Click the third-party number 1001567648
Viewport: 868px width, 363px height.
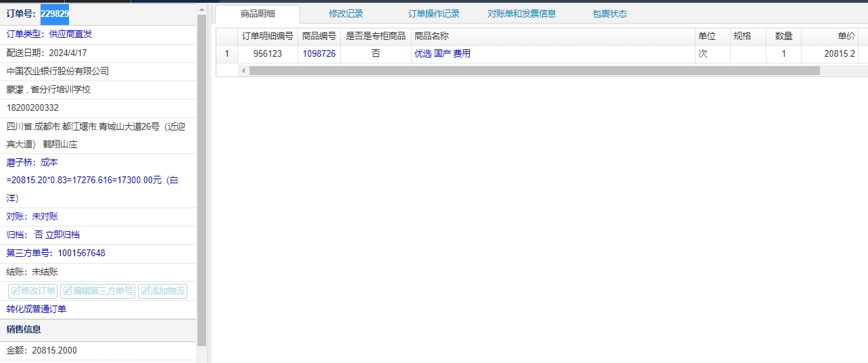click(x=81, y=253)
